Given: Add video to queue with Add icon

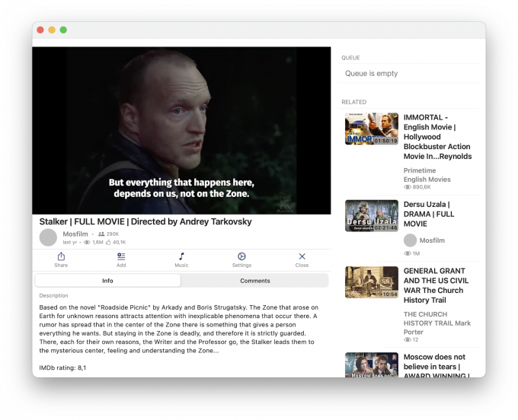Looking at the screenshot, I should (121, 256).
